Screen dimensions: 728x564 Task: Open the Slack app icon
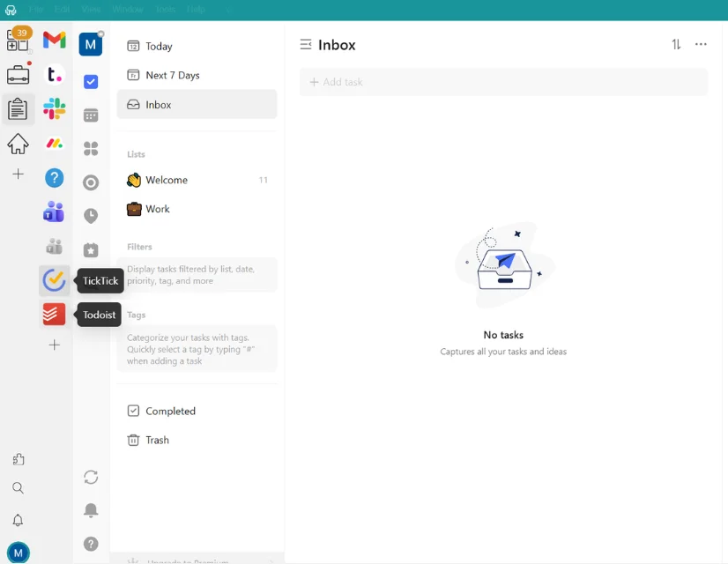pos(55,108)
